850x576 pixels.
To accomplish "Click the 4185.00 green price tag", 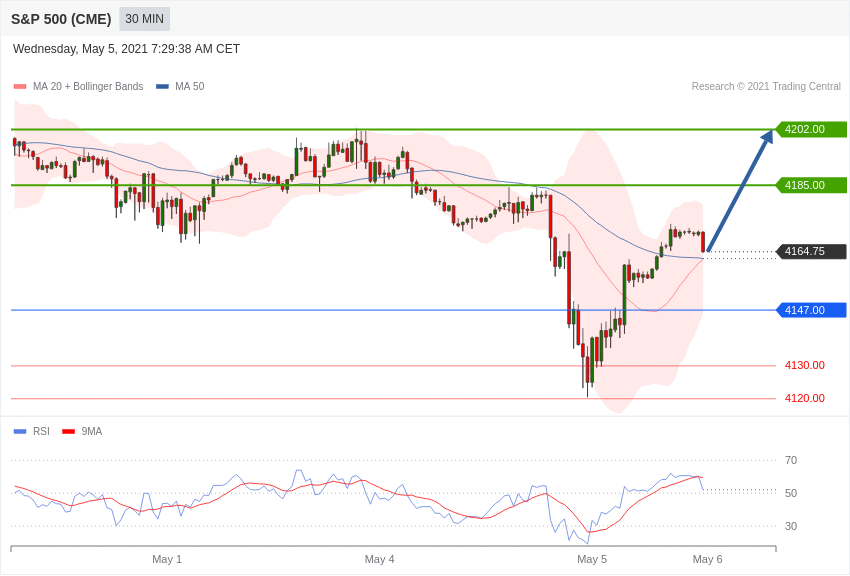I will pos(811,185).
